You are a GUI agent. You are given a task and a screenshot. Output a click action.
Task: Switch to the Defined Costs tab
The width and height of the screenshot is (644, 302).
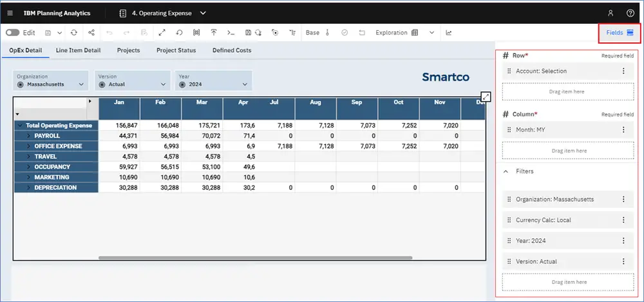pyautogui.click(x=232, y=50)
